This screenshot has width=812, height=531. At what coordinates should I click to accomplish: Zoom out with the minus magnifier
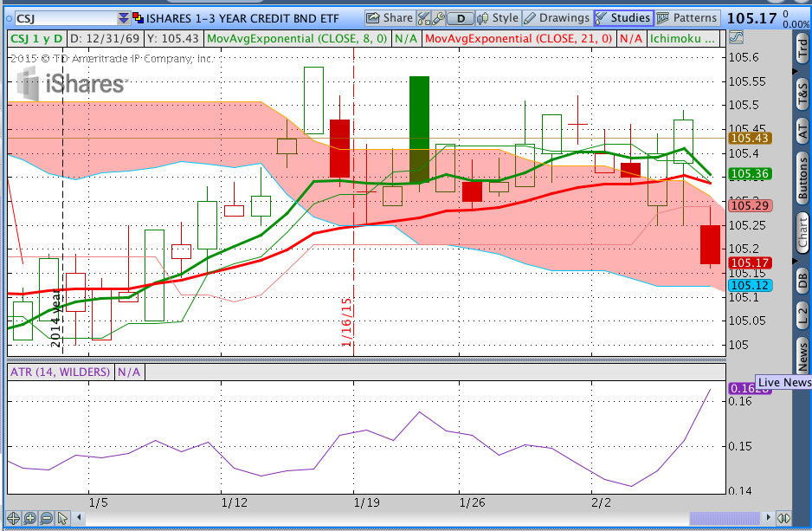point(47,518)
